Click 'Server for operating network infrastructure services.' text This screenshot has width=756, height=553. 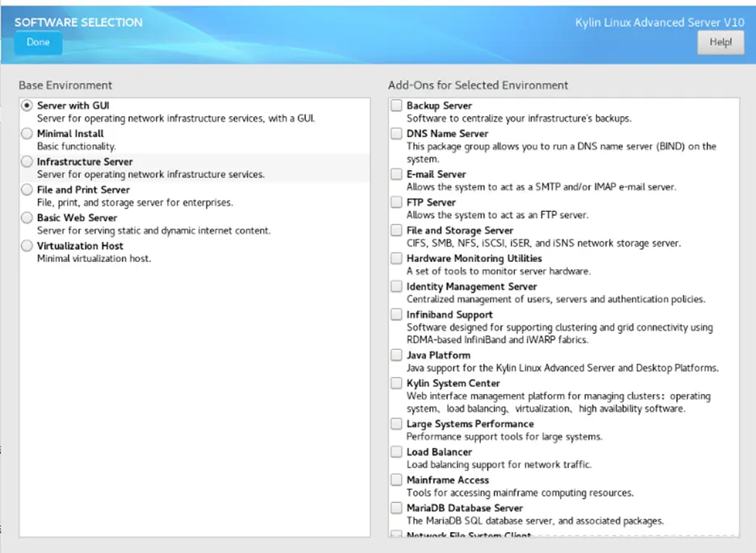(x=151, y=174)
